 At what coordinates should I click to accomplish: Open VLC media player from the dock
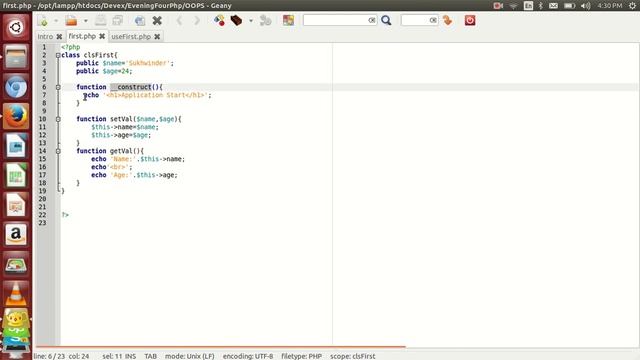16,293
